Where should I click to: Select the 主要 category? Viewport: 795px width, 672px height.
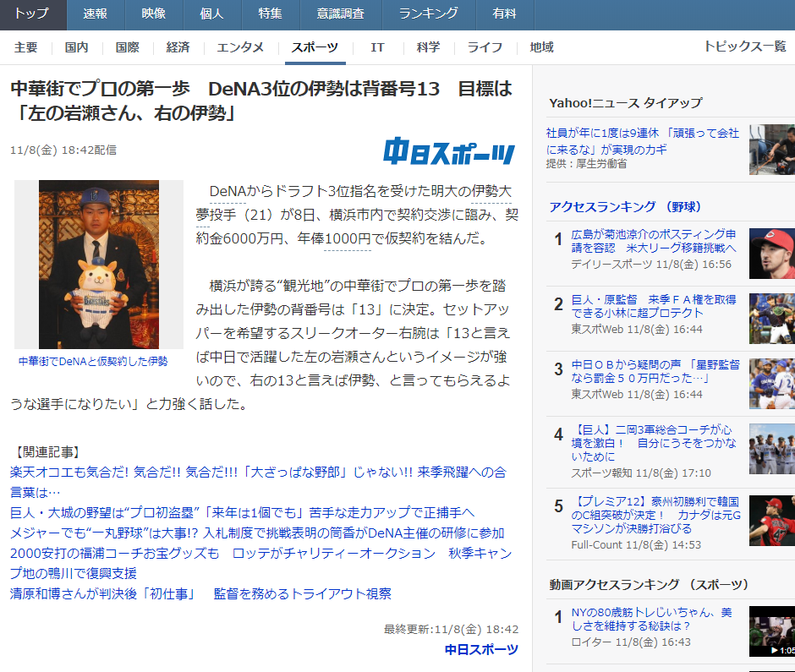pos(26,47)
